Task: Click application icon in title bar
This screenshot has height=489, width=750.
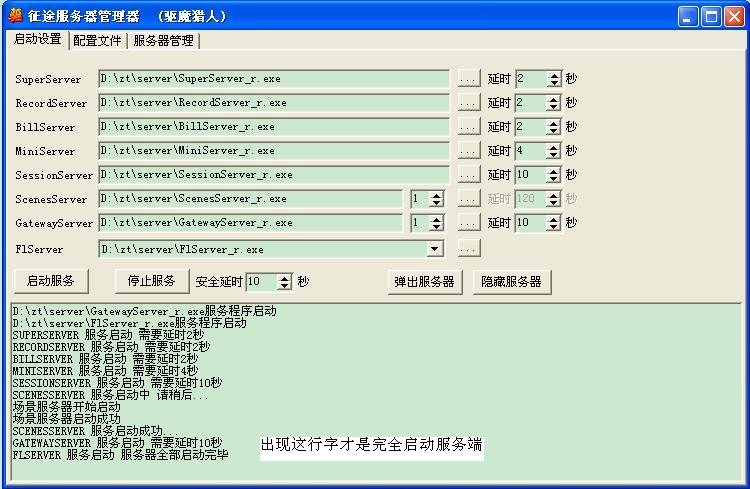Action: pos(14,16)
